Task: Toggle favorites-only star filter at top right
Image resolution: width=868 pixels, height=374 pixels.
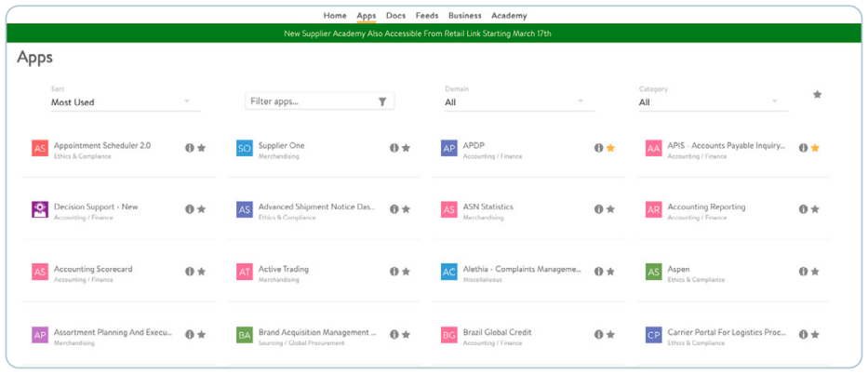Action: 817,95
